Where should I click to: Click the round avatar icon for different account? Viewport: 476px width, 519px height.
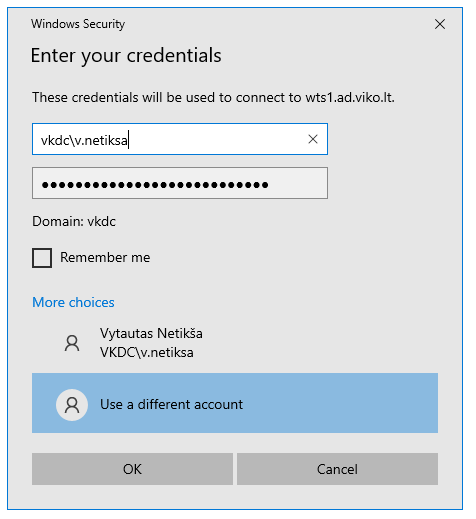click(x=72, y=405)
